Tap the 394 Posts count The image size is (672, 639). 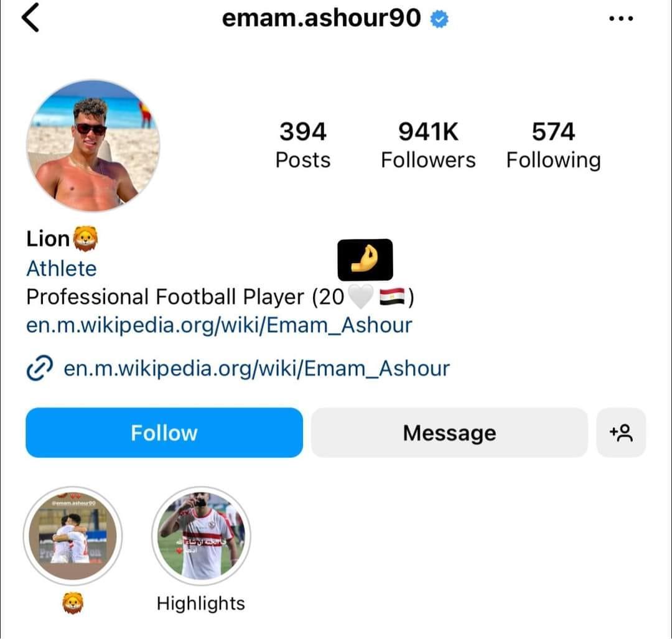click(303, 145)
